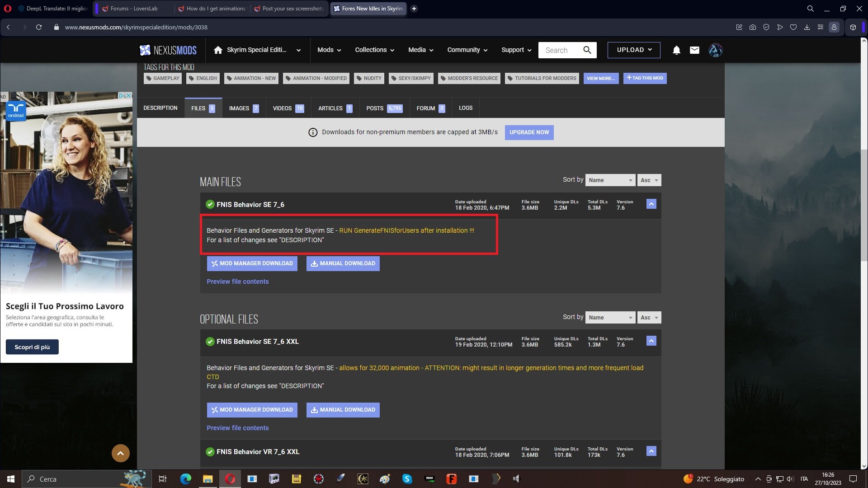Open the Optional Files Asc order dropdown
Viewport: 868px width, 488px height.
649,317
